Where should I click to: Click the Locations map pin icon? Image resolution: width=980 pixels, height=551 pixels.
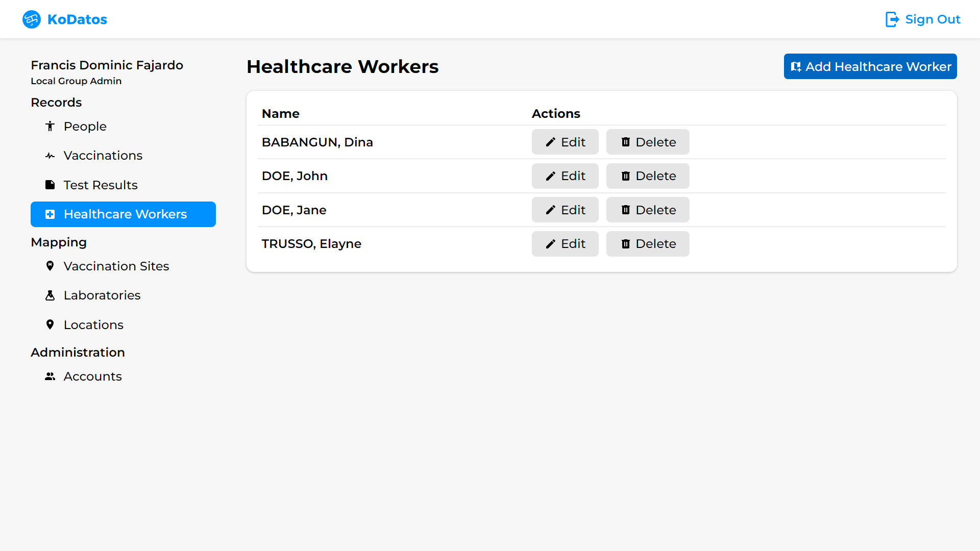tap(50, 324)
